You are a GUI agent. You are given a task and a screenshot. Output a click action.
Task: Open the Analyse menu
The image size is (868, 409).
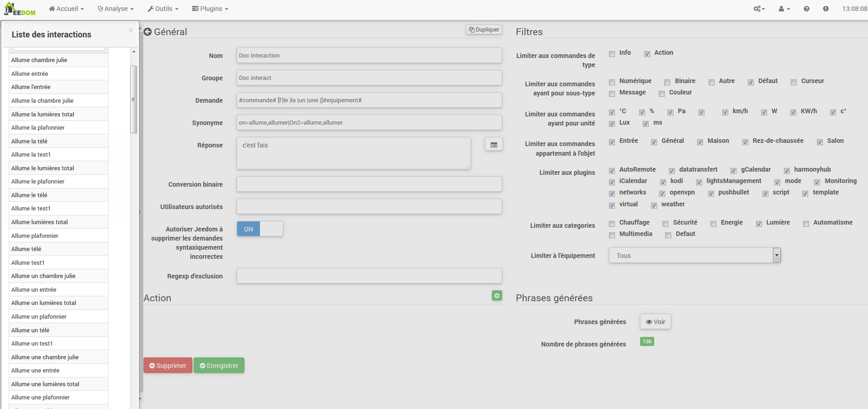(x=116, y=9)
